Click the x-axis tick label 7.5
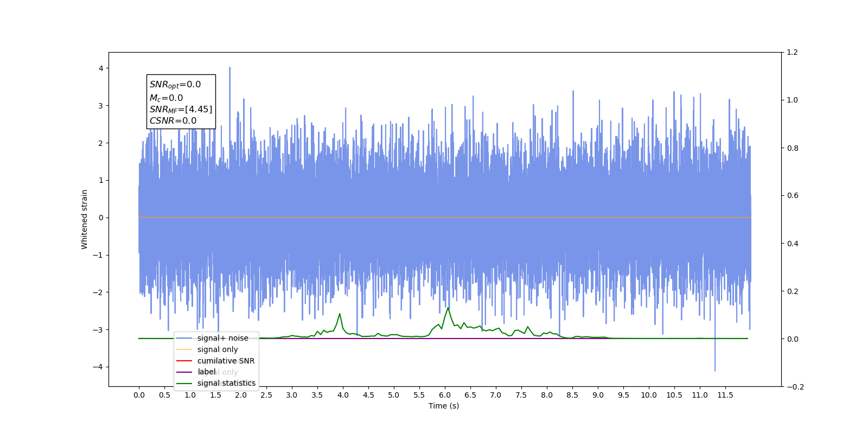Image resolution: width=868 pixels, height=434 pixels. [521, 395]
